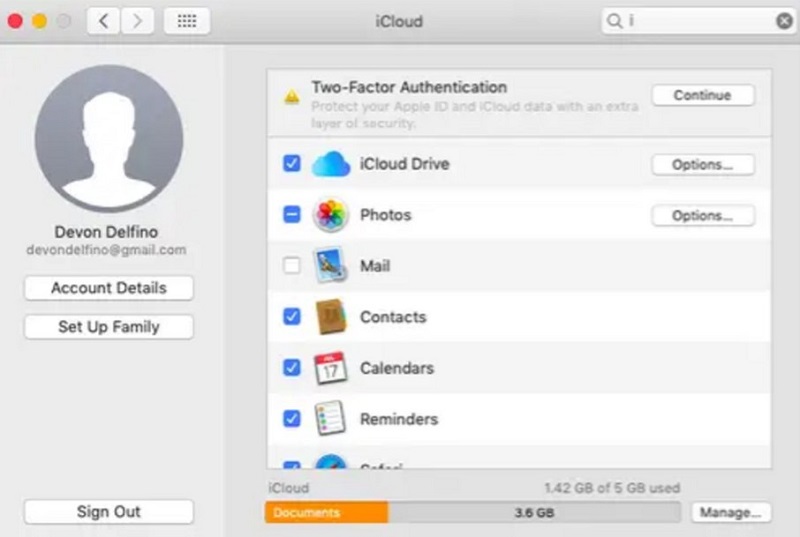The image size is (800, 537).
Task: Toggle the Photos checkbox
Action: pyautogui.click(x=292, y=215)
